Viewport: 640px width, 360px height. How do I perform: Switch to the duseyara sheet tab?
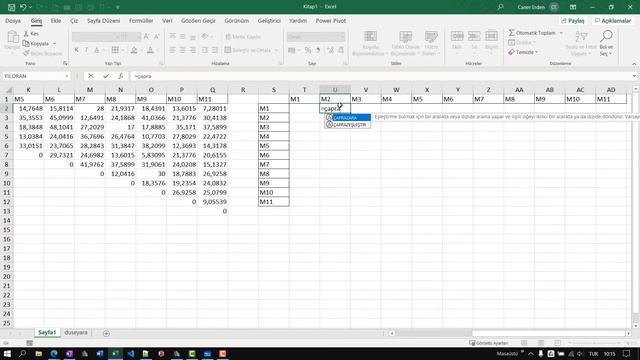tap(76, 333)
